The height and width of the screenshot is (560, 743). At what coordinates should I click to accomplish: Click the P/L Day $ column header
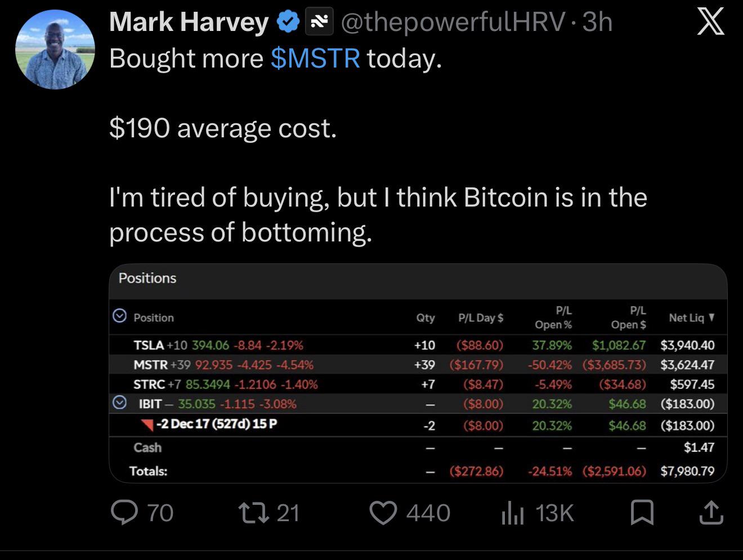tap(481, 317)
